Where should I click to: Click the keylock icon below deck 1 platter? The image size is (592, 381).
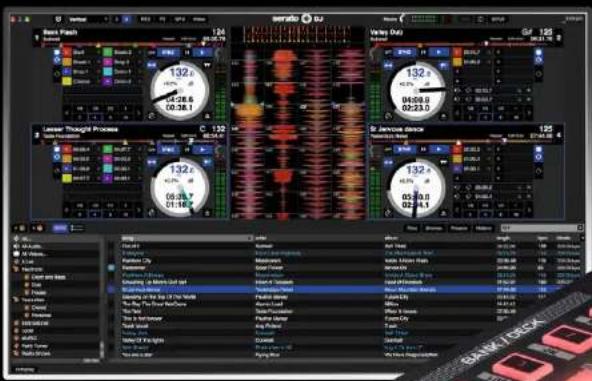click(152, 116)
